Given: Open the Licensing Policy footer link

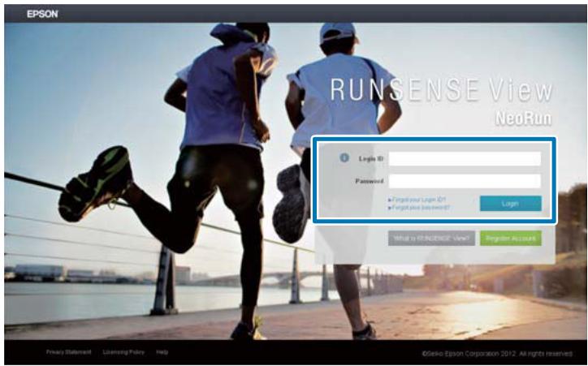Looking at the screenshot, I should click(x=123, y=352).
